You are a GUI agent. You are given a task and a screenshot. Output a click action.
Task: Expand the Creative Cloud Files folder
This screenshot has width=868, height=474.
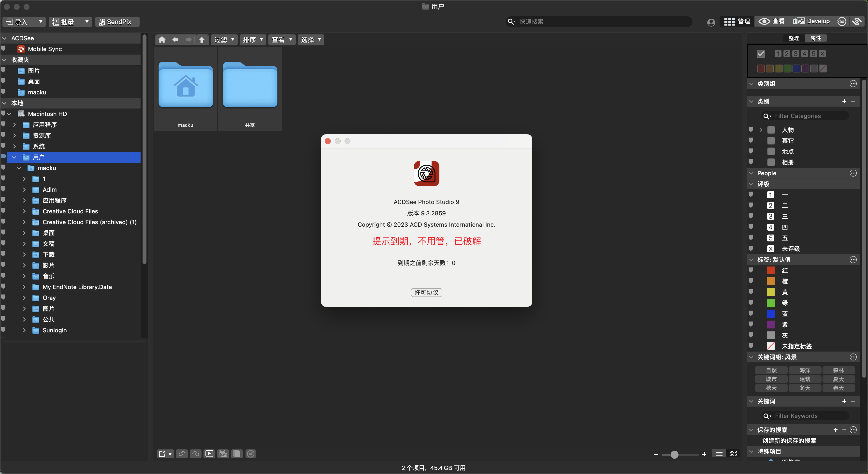(x=24, y=211)
